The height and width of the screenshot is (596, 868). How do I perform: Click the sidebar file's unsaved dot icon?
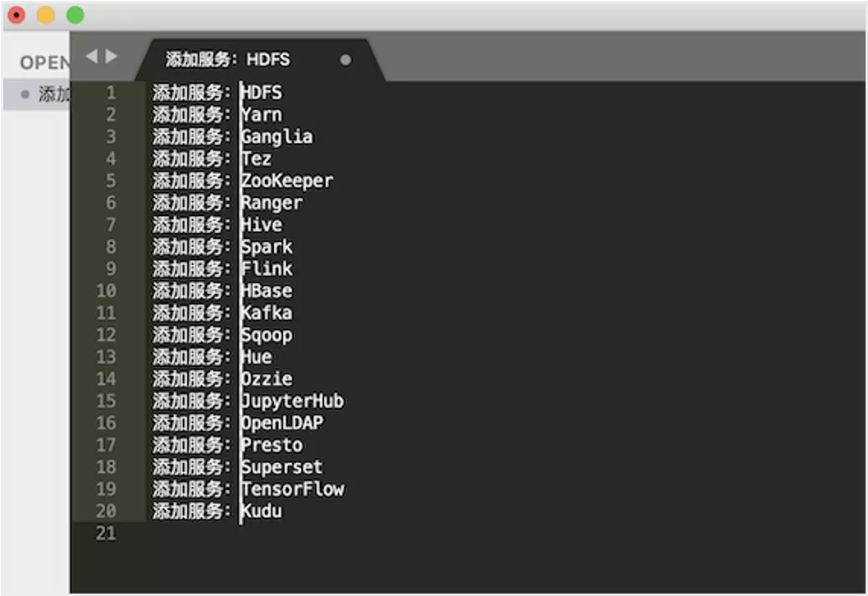[x=25, y=94]
